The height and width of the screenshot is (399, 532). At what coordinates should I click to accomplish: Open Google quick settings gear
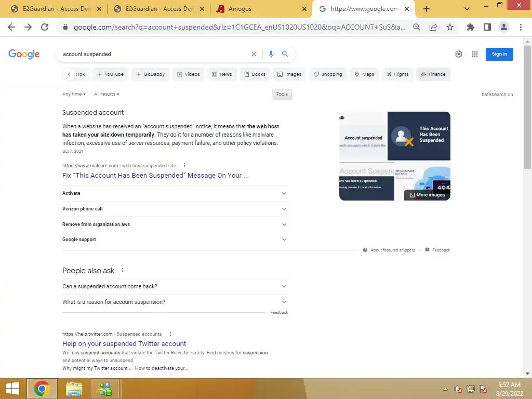click(459, 54)
